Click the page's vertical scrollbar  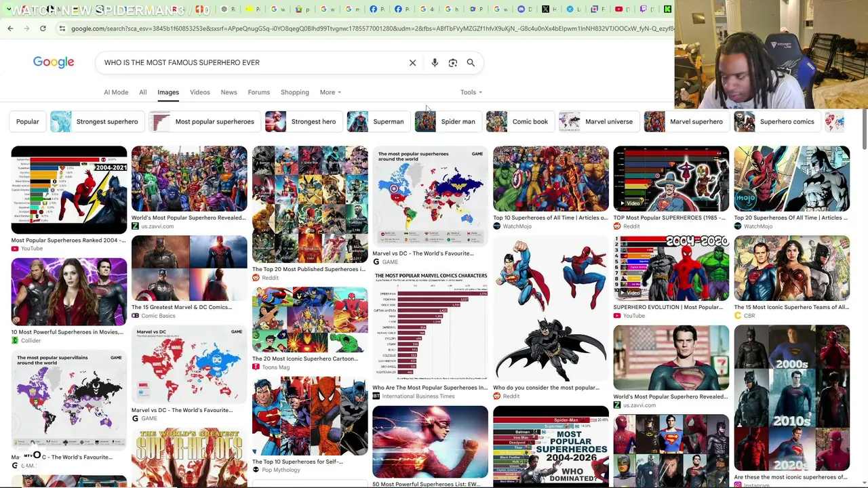coord(864,129)
